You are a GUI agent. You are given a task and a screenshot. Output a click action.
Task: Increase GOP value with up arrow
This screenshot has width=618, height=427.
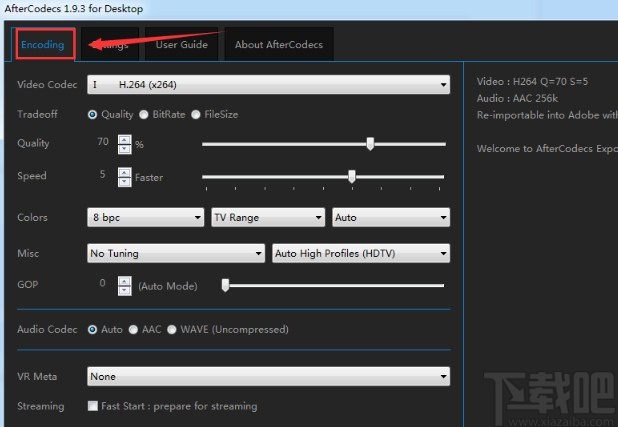[124, 280]
